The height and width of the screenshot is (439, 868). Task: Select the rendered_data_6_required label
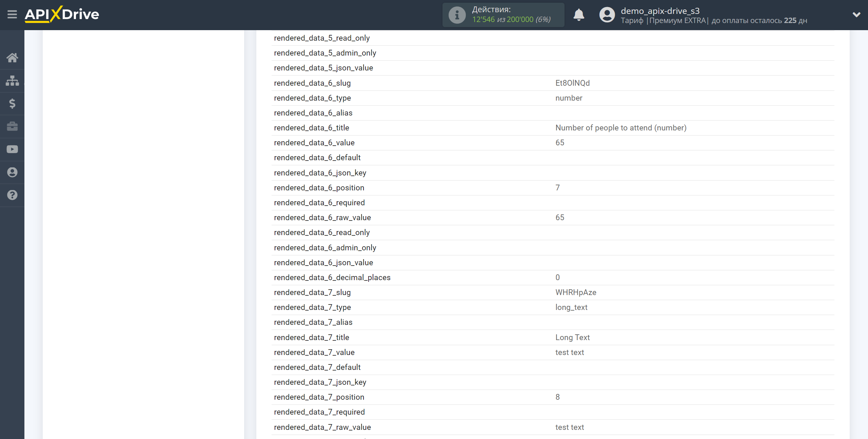point(319,203)
